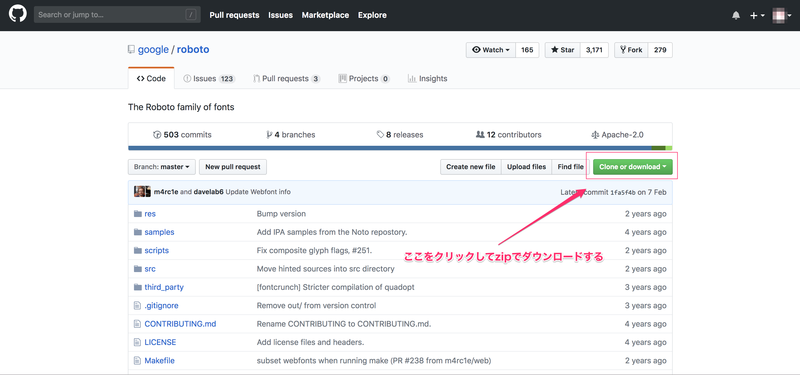
Task: View the 165 watchers count
Action: click(x=527, y=50)
